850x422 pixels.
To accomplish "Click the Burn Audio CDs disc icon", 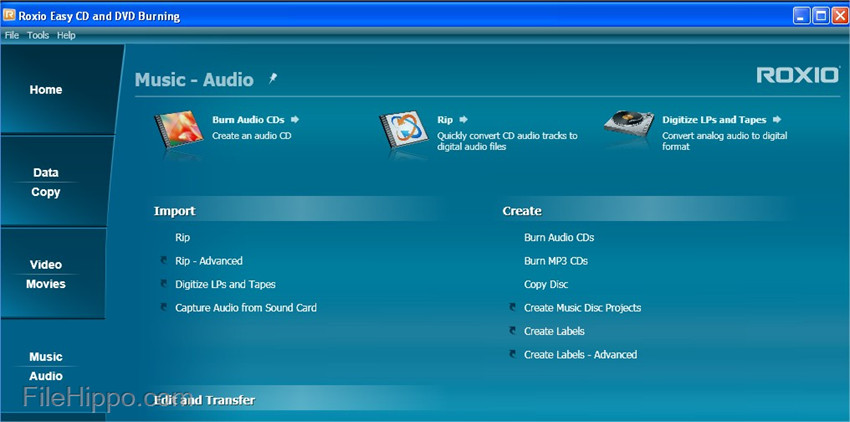I will coord(178,130).
